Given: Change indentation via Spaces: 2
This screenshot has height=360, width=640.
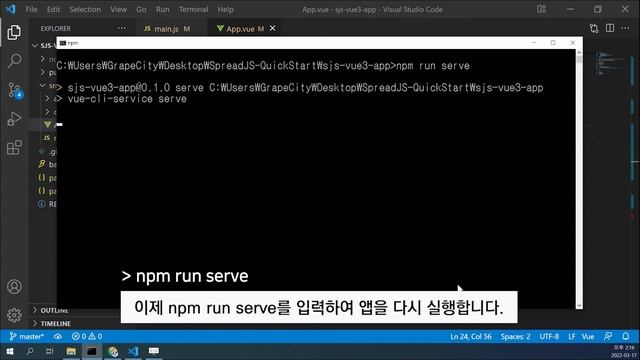Looking at the screenshot, I should (515, 337).
